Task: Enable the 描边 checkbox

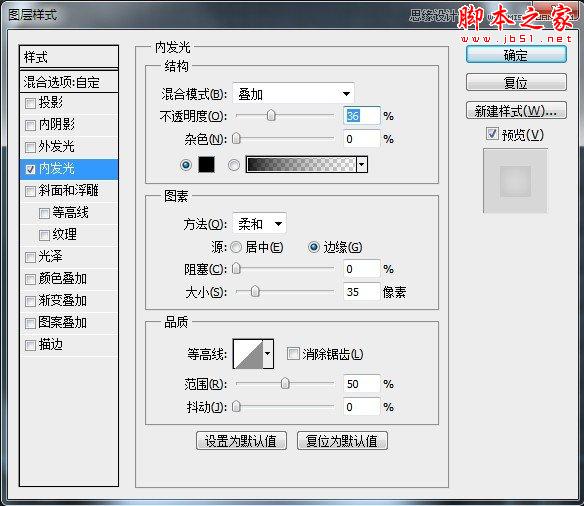Action: click(x=30, y=346)
